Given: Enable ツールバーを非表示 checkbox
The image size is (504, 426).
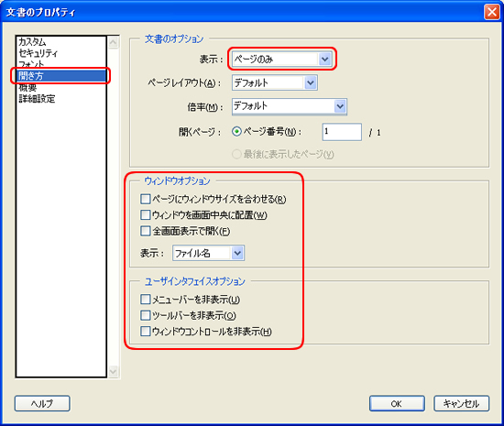Looking at the screenshot, I should click(x=146, y=315).
